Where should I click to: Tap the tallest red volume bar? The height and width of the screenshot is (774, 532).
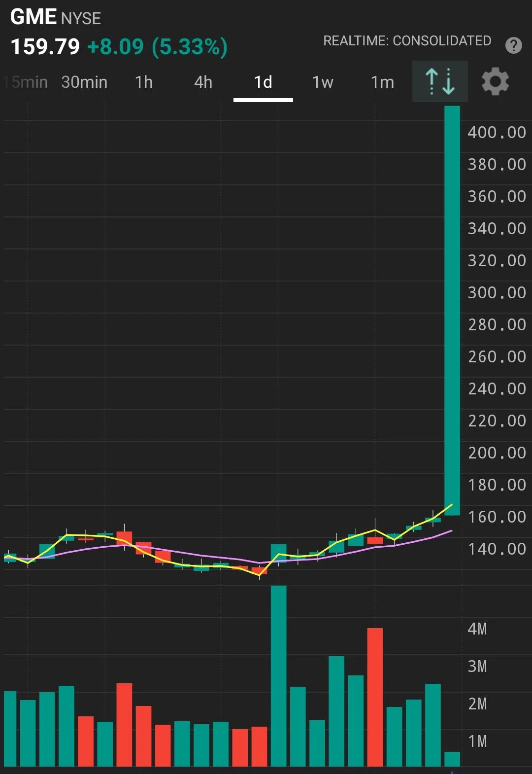tap(375, 697)
